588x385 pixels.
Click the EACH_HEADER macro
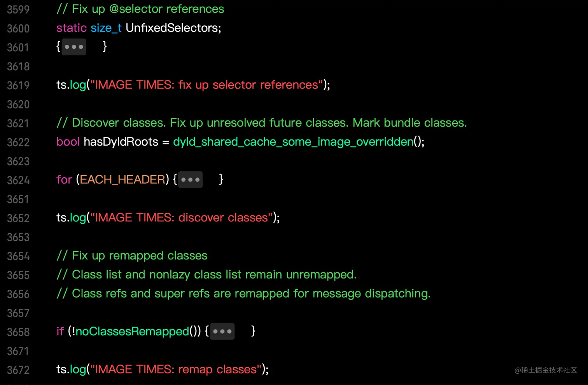122,179
